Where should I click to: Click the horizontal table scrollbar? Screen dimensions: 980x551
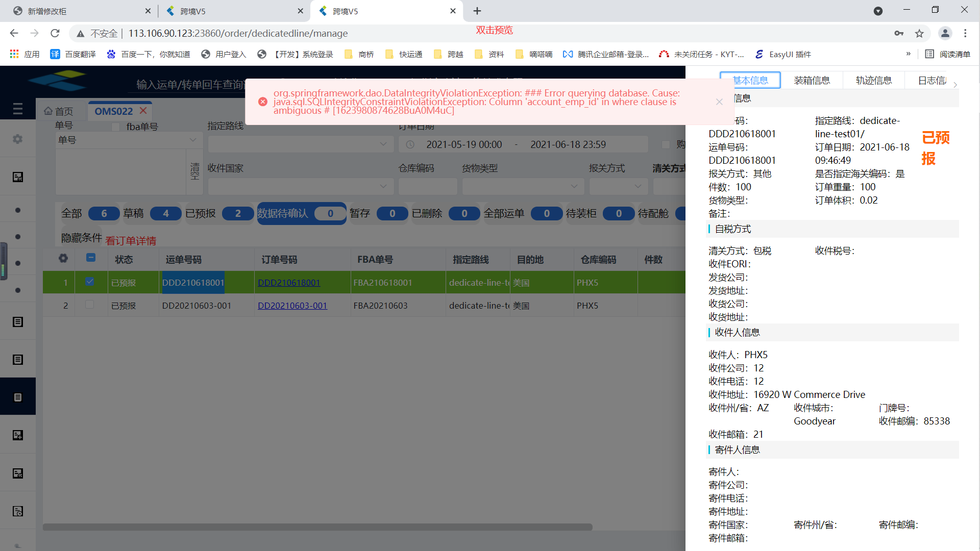pos(317,527)
